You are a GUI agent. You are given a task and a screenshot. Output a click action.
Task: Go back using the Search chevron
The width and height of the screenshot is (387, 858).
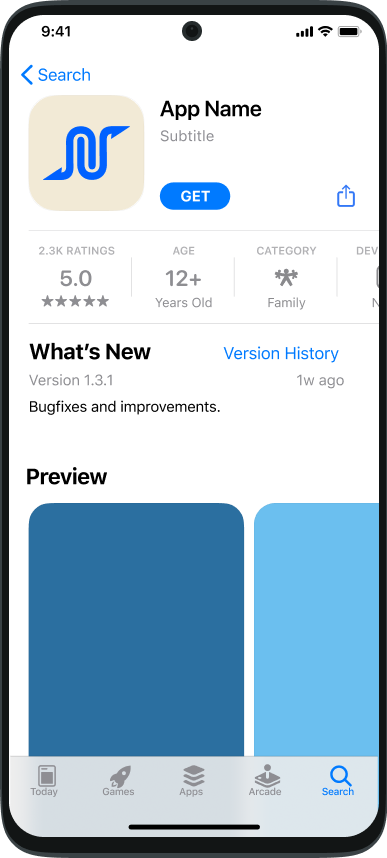click(56, 75)
